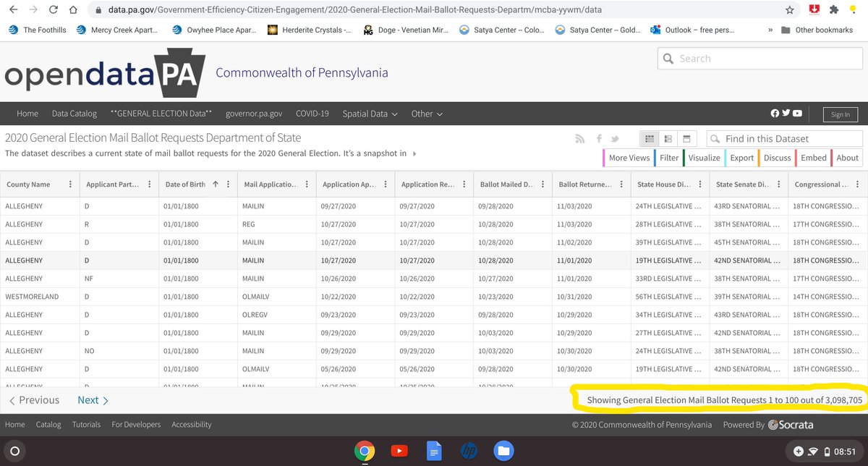Share dataset with the gray Facebook icon
Screen dimensions: 868x466
pyautogui.click(x=599, y=139)
